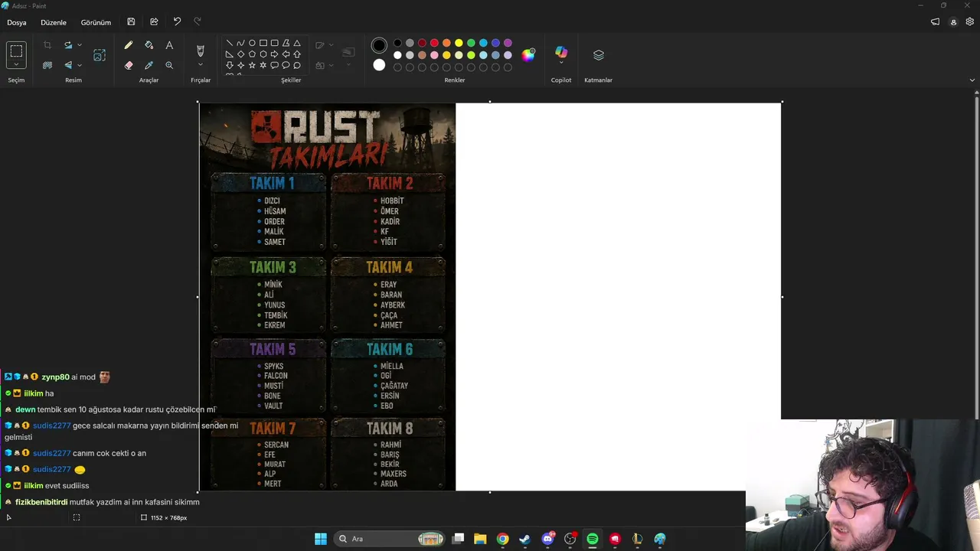Expand the Brushes dropdown
Screen dimensions: 980x551
[201, 66]
